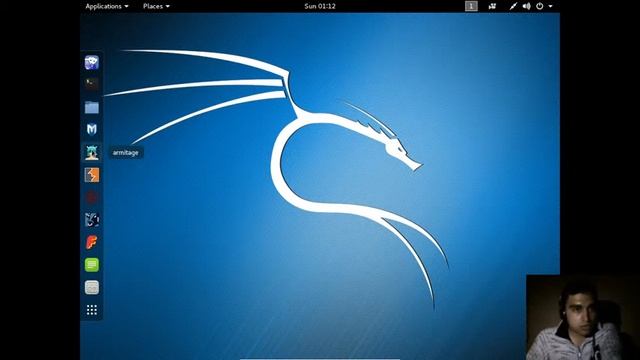This screenshot has height=360, width=640.
Task: Open the black-and-white BeEF dock icon
Action: 91,220
